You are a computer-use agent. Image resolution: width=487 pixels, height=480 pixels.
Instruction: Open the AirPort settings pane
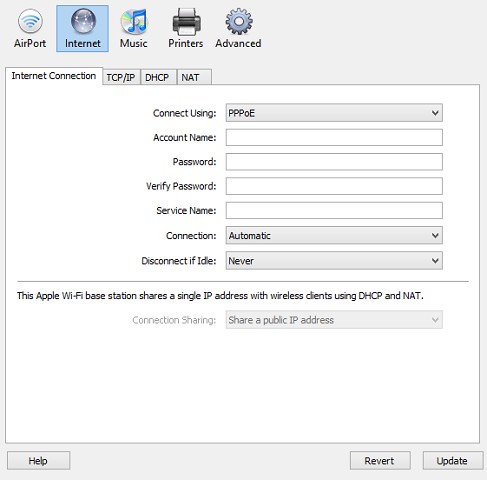tap(30, 29)
